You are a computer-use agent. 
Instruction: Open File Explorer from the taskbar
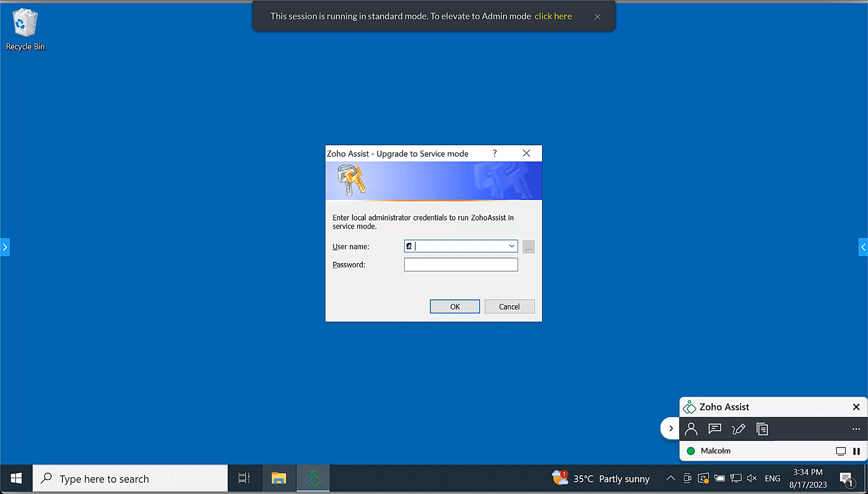click(279, 478)
